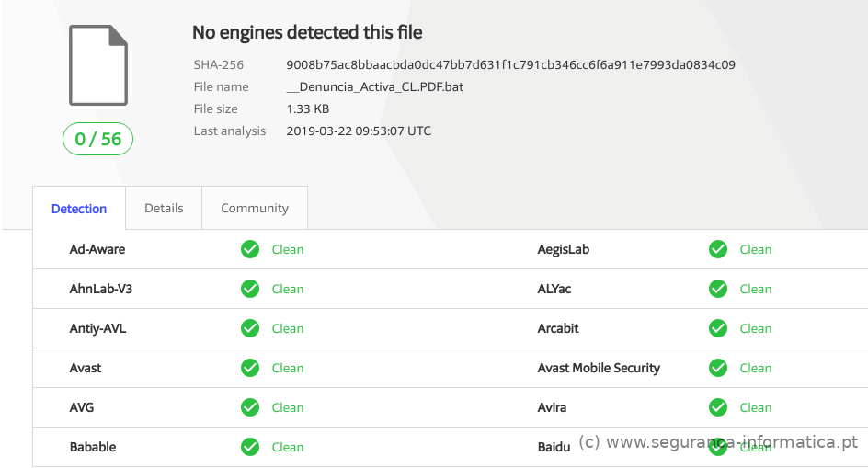This screenshot has width=868, height=468.
Task: Click green checkmark icon for Ad-Aware
Action: coord(250,249)
